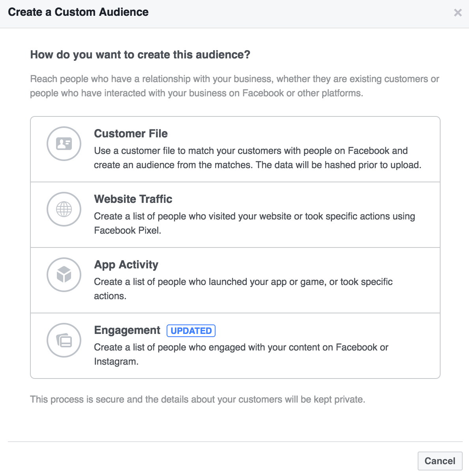469x476 pixels.
Task: Click the Cancel button
Action: point(440,461)
